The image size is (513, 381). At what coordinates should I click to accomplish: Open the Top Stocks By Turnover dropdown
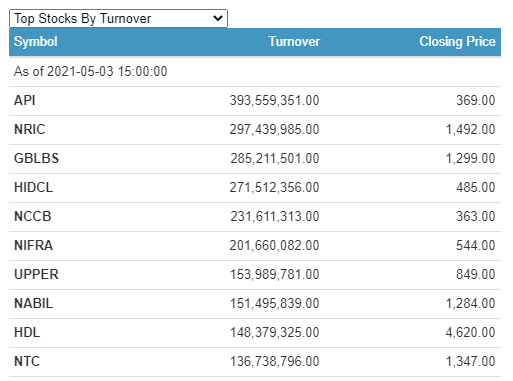pyautogui.click(x=118, y=18)
